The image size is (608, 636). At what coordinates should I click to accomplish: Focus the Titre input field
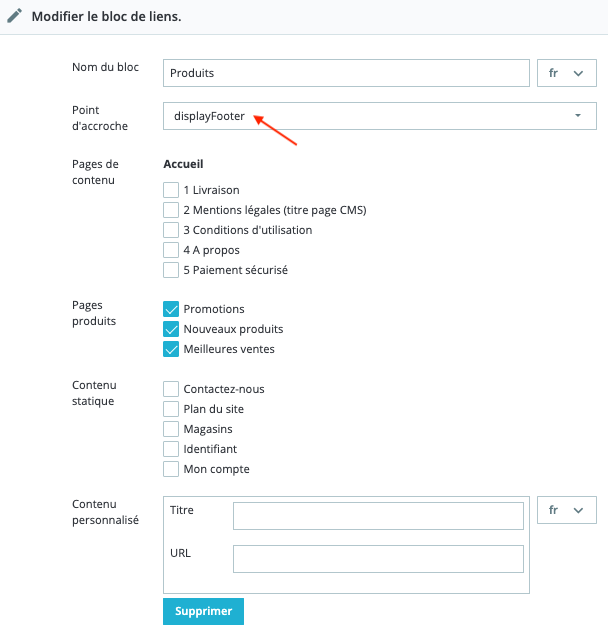[378, 516]
